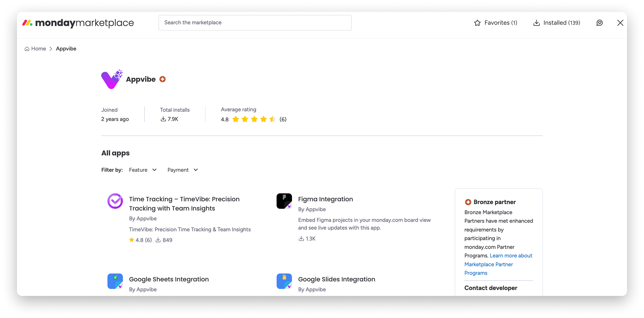Image resolution: width=644 pixels, height=318 pixels.
Task: Open Installed (139) apps
Action: point(557,23)
